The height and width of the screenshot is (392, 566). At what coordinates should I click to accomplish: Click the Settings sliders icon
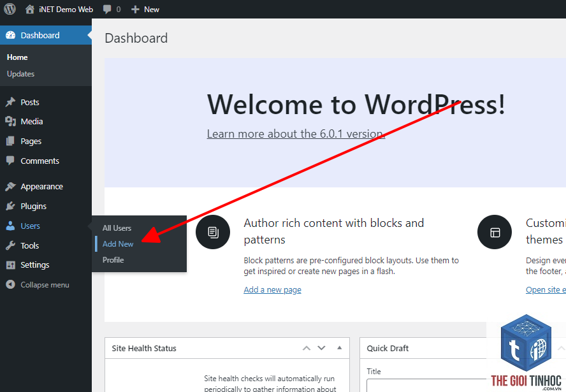[x=10, y=265]
